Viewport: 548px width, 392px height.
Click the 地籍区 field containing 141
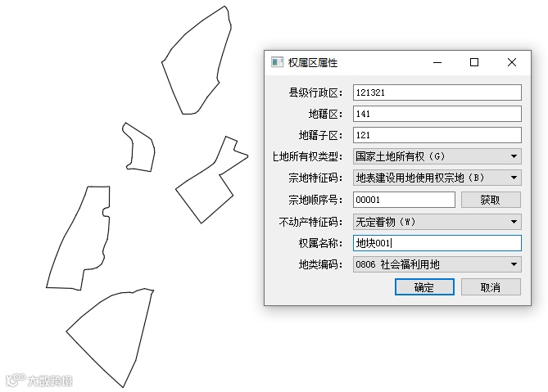click(x=437, y=114)
